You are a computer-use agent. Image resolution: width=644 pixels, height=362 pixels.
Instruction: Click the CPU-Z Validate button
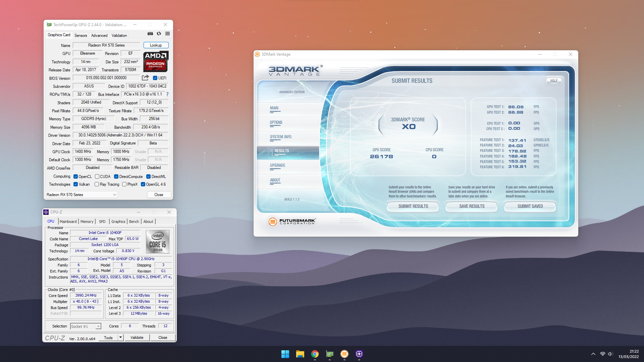coord(137,338)
